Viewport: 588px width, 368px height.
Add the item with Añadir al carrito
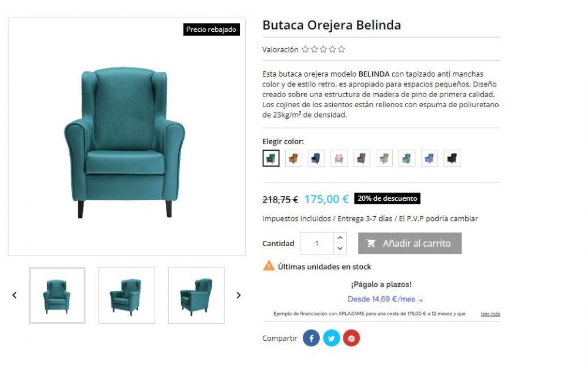410,243
